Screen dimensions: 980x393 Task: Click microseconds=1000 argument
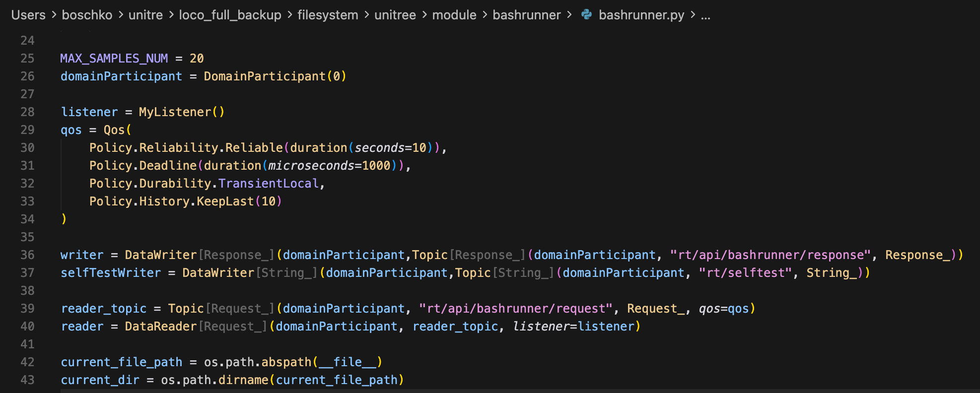pyautogui.click(x=330, y=166)
